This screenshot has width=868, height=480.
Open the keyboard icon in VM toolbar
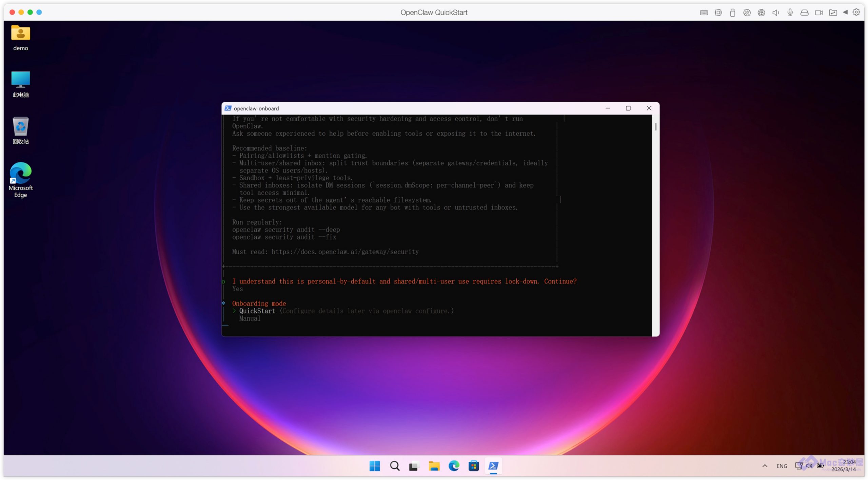(704, 13)
